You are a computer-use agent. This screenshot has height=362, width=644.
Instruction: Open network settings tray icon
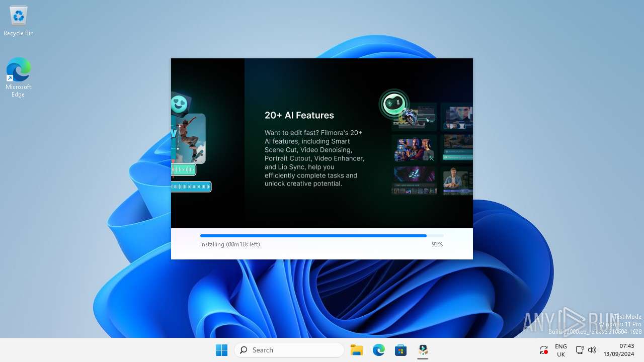[x=580, y=350]
